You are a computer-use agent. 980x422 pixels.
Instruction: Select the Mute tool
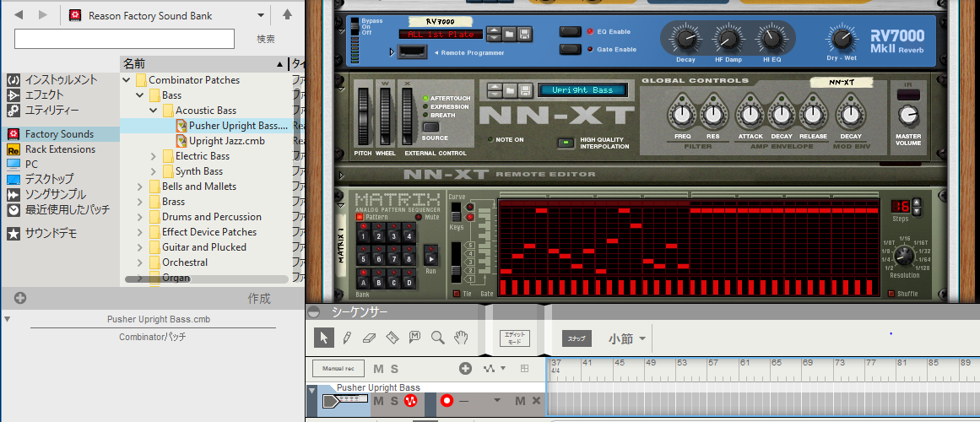coord(414,338)
